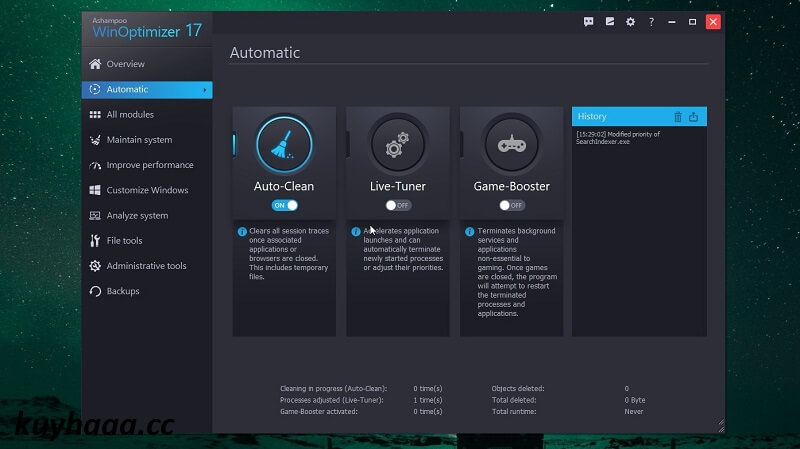Click the notes/edit icon in title bar
This screenshot has width=800, height=449.
coord(610,21)
